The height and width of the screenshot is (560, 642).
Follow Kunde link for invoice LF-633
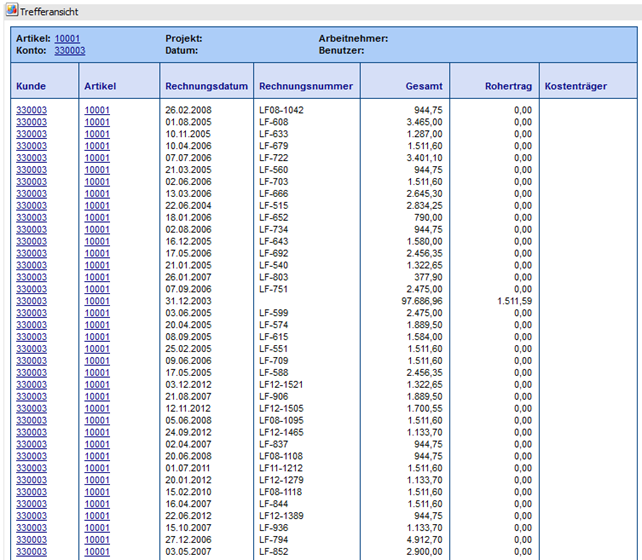(x=31, y=133)
